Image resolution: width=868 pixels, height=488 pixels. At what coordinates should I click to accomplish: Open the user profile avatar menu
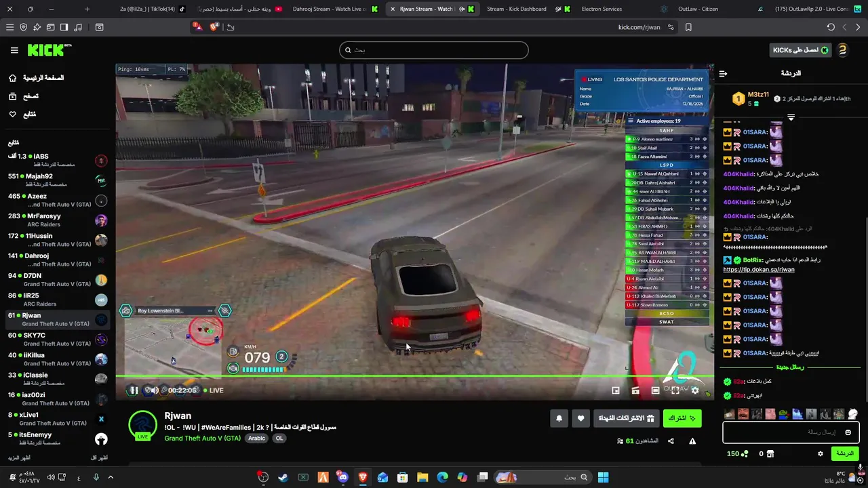click(x=842, y=50)
